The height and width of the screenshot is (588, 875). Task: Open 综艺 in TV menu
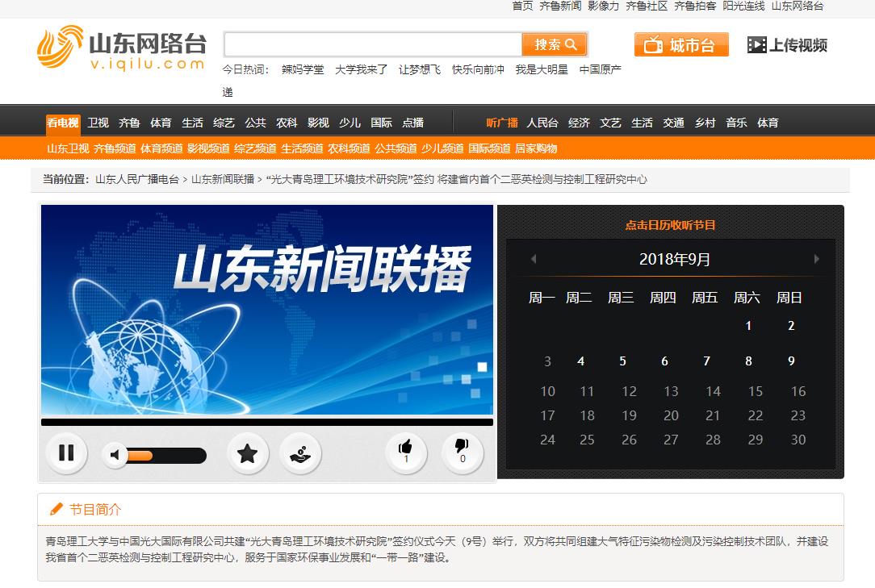click(224, 123)
